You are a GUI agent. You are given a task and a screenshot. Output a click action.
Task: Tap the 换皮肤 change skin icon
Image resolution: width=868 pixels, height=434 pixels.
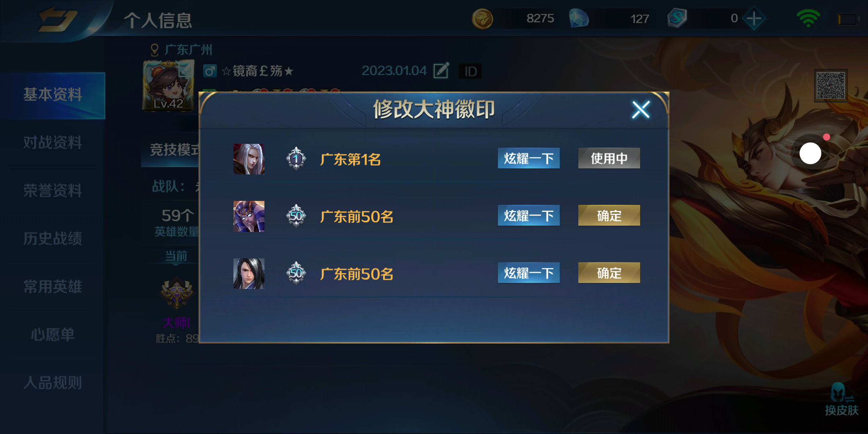841,399
